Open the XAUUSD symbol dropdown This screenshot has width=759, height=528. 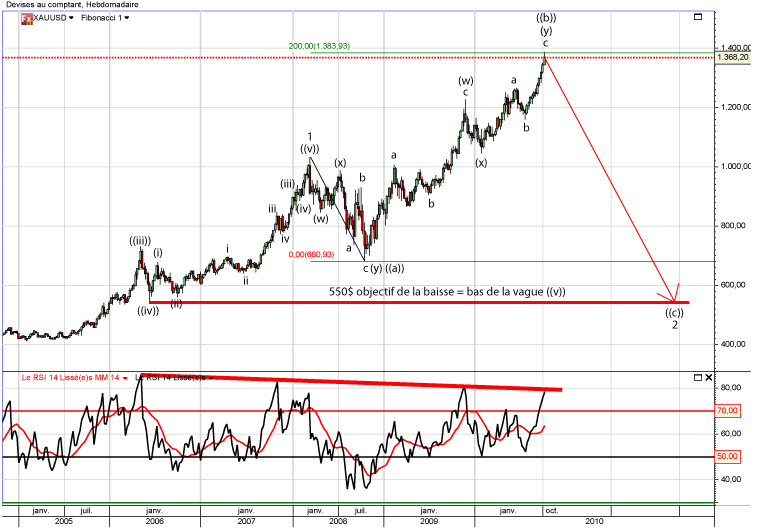pos(71,18)
